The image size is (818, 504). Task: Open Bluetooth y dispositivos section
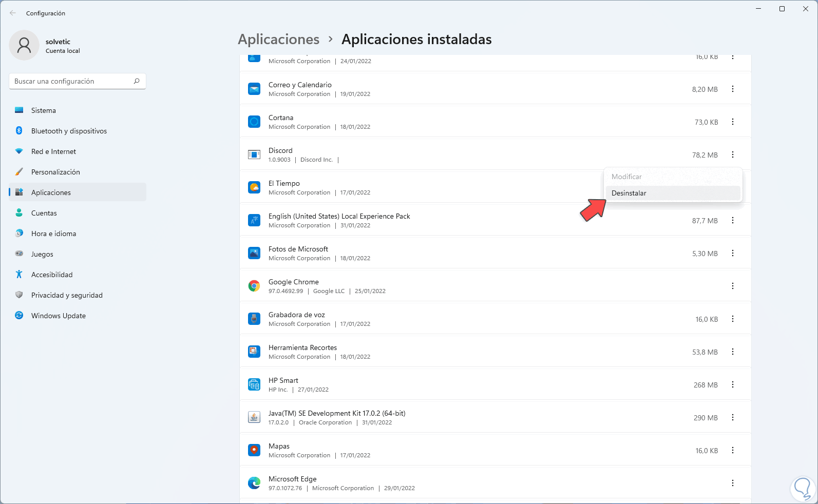coord(78,131)
